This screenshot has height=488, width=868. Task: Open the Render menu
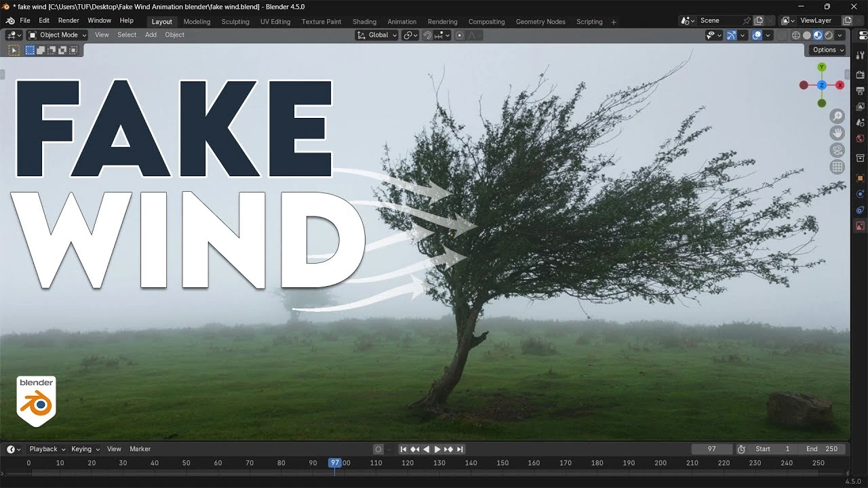[68, 21]
